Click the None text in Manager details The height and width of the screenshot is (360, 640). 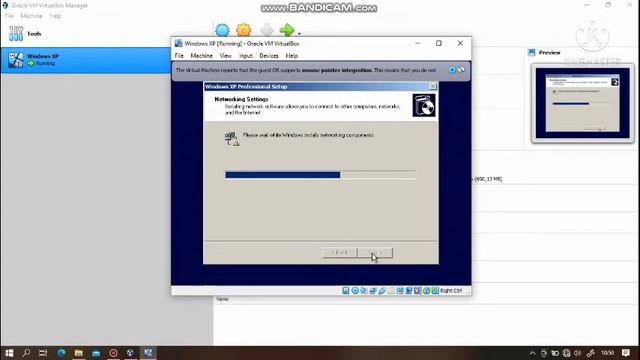click(222, 299)
